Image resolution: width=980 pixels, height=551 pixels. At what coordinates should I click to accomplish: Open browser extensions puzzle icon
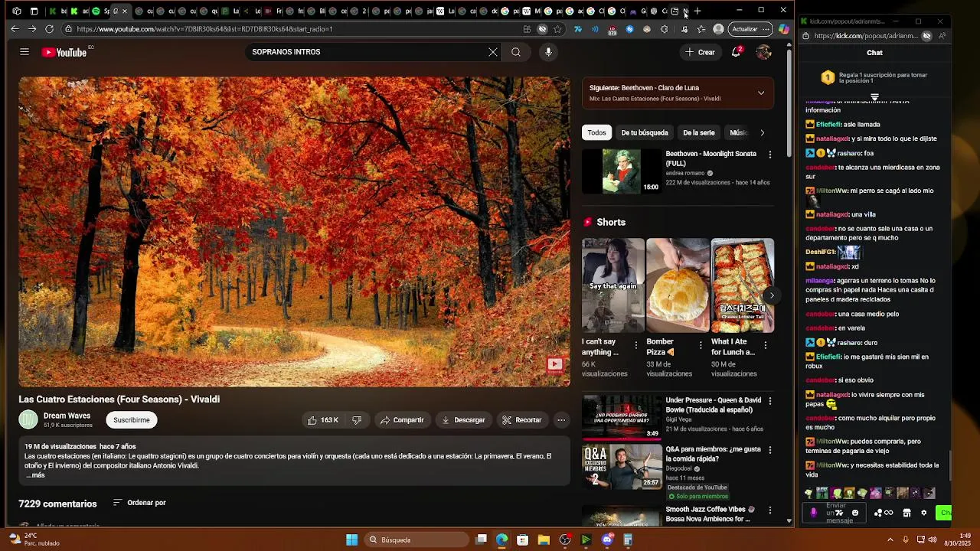point(664,29)
